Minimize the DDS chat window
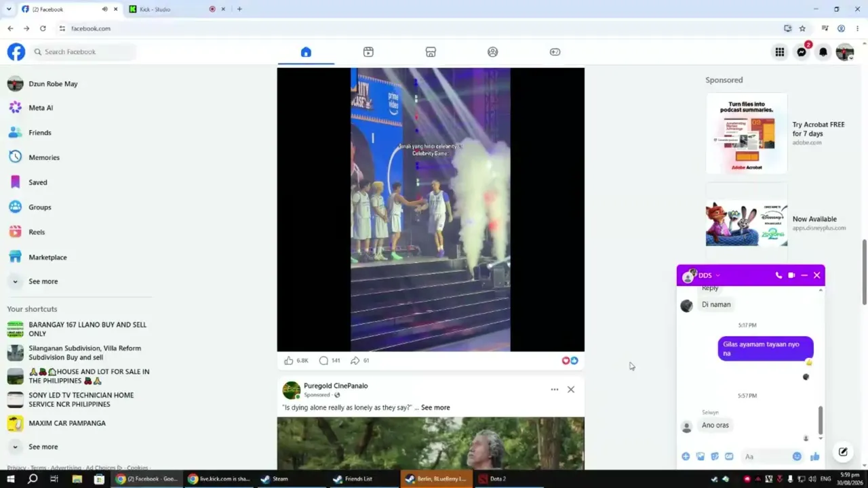868x488 pixels. coord(804,275)
